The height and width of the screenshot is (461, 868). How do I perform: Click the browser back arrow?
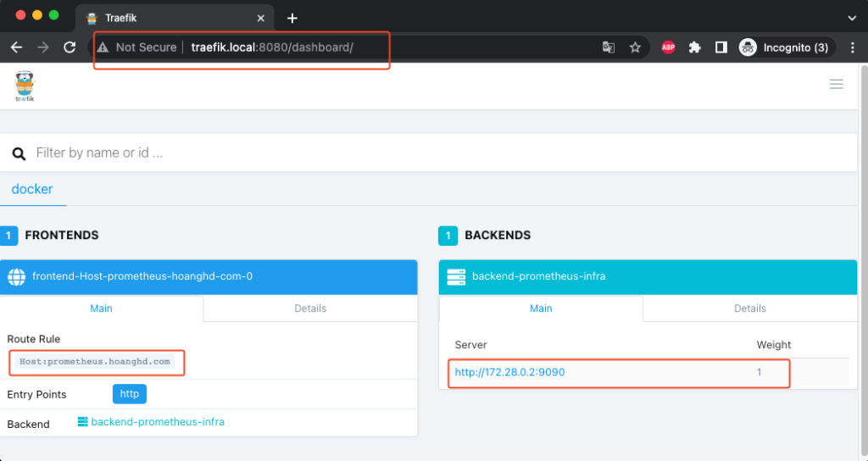[17, 47]
